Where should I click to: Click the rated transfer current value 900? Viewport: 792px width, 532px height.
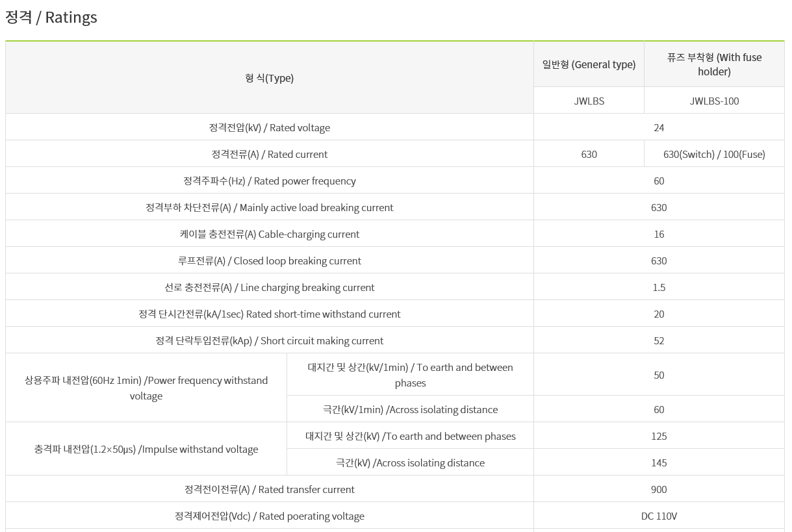[x=659, y=489]
